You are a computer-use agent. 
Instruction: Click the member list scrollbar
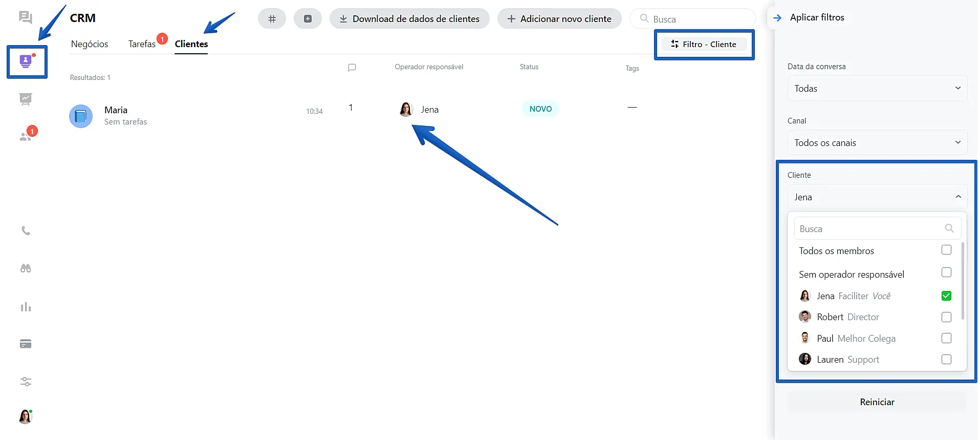click(963, 281)
